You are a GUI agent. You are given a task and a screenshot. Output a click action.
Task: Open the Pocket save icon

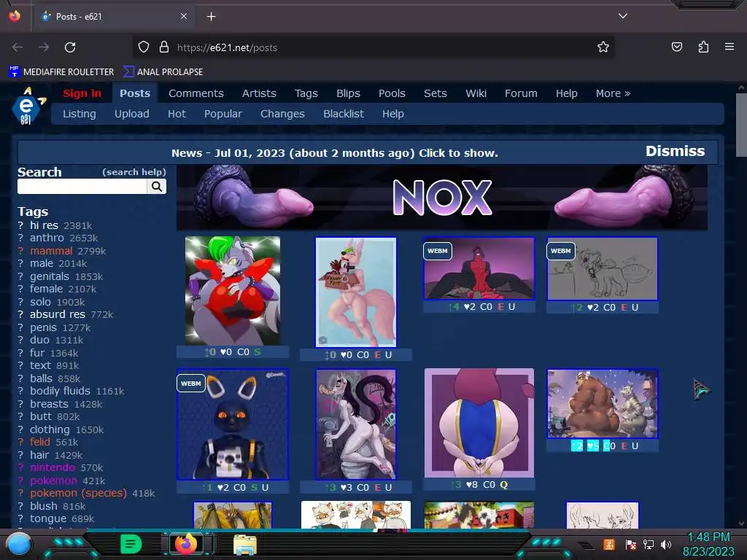(x=677, y=47)
